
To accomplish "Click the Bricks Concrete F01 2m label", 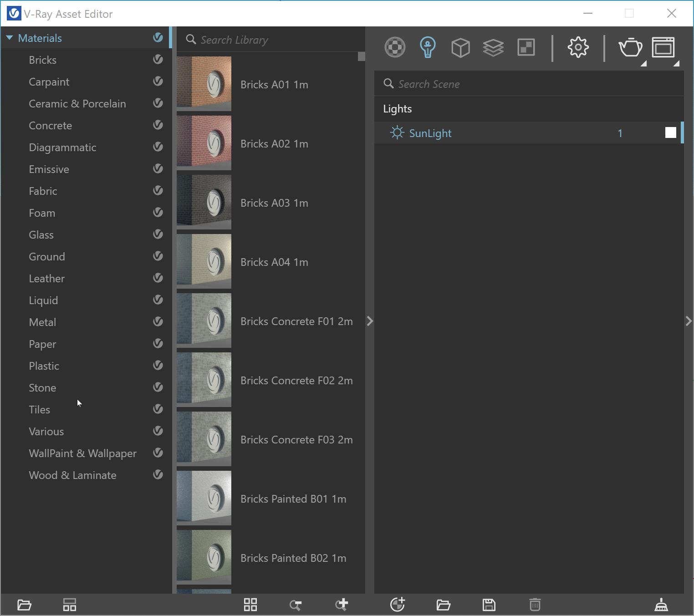I will point(296,321).
